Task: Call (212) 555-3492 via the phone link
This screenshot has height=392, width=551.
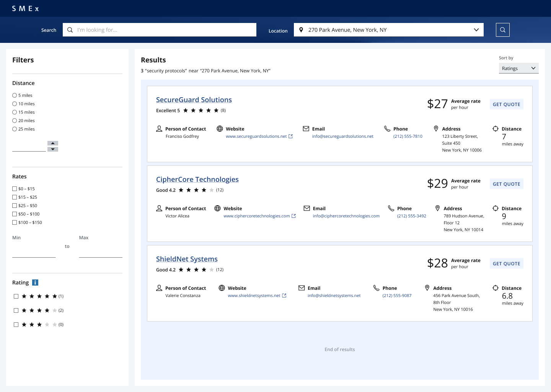Action: [x=411, y=216]
